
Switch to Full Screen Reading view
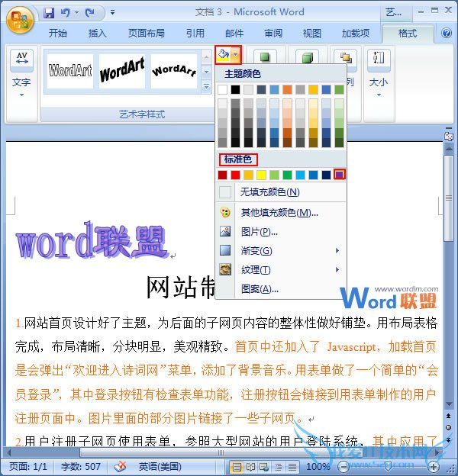250,467
